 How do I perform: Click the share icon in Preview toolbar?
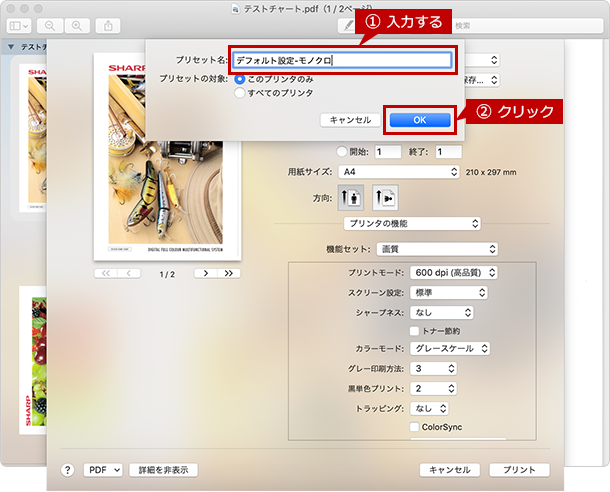coord(108,26)
